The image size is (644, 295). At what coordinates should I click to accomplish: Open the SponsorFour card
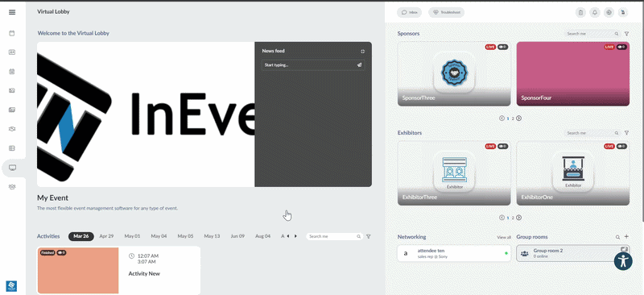coord(573,74)
